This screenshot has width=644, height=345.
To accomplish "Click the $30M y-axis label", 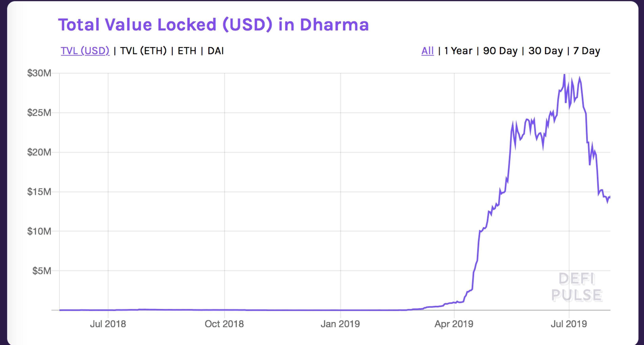I will (39, 73).
